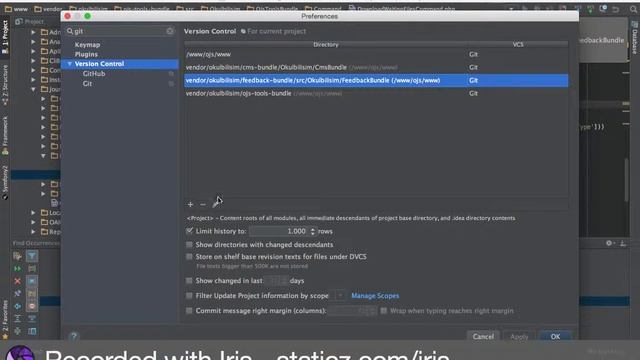The width and height of the screenshot is (640, 360).
Task: Select the cms-bundle CmsBundle mapping row
Action: pos(376,67)
